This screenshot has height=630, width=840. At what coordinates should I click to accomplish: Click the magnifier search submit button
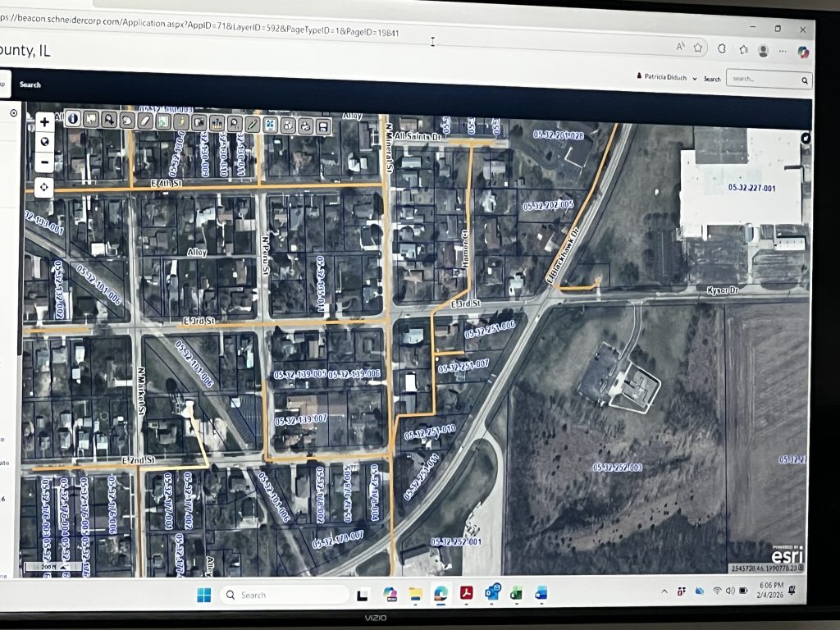pyautogui.click(x=805, y=80)
